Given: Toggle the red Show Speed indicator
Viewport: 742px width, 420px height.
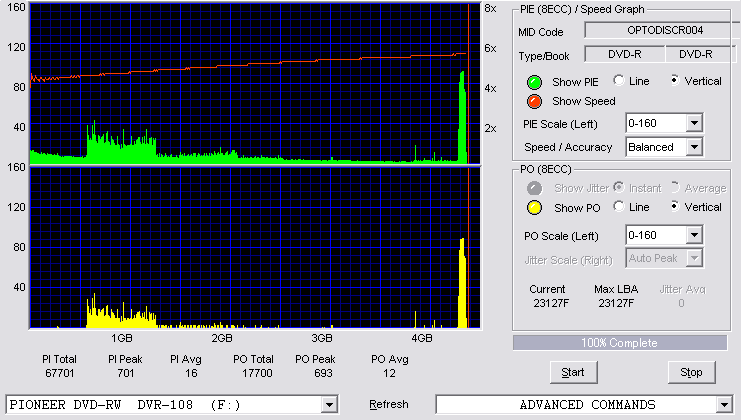Looking at the screenshot, I should point(534,101).
